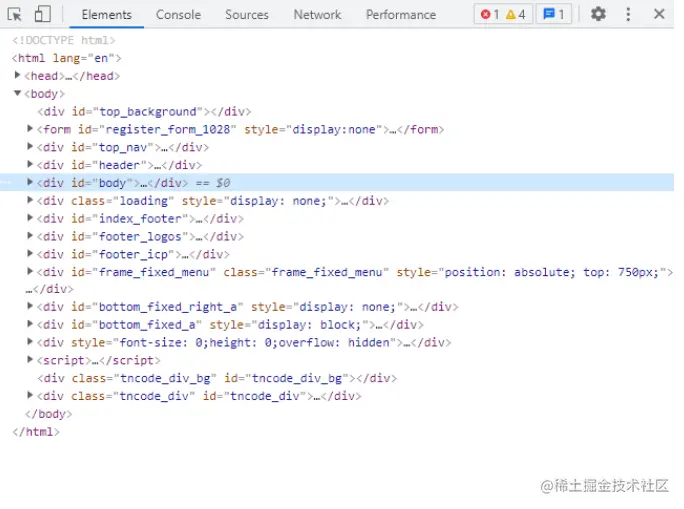Viewport: 684px width, 509px height.
Task: Select the DOCTYPE html line
Action: pyautogui.click(x=64, y=41)
